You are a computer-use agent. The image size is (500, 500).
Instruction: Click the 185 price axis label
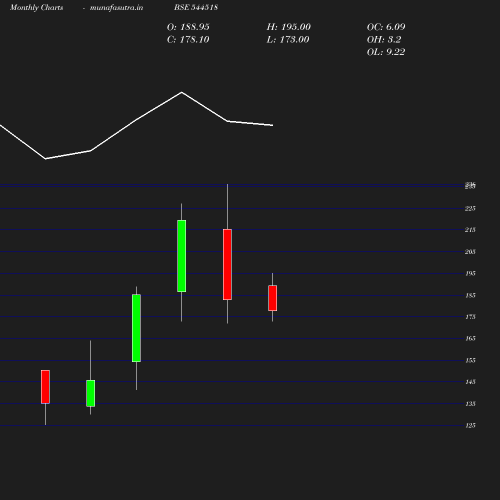(471, 295)
